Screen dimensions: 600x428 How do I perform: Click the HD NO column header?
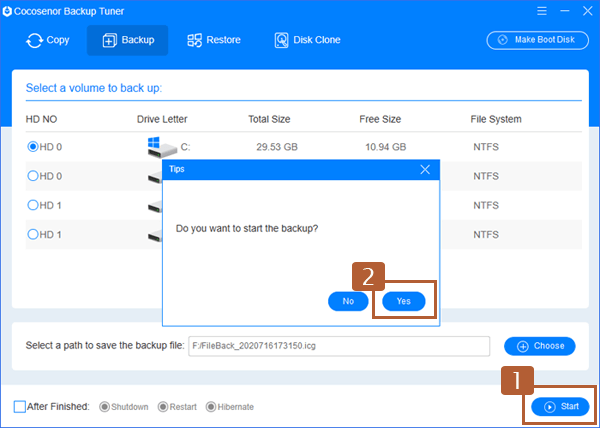[41, 119]
